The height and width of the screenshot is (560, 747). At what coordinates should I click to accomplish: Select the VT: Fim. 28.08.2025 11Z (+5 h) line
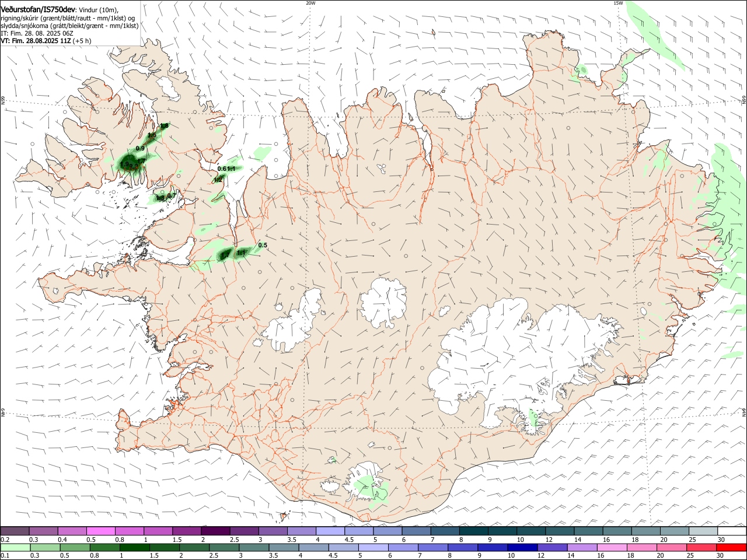click(46, 41)
